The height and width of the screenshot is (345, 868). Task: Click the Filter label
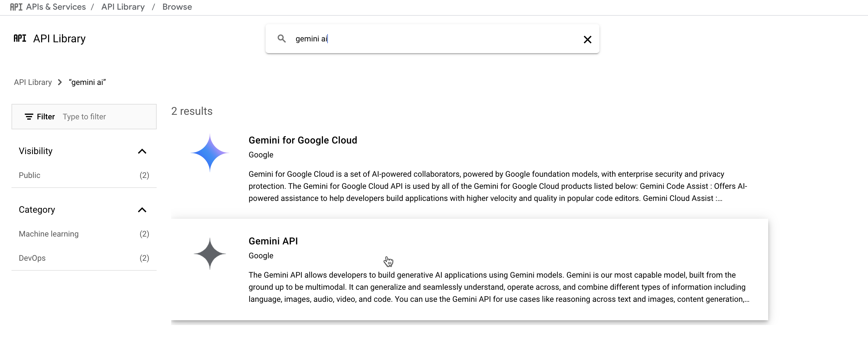click(46, 117)
